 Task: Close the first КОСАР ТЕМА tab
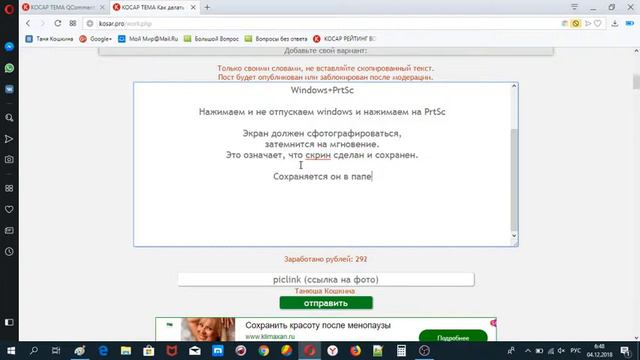(x=102, y=7)
